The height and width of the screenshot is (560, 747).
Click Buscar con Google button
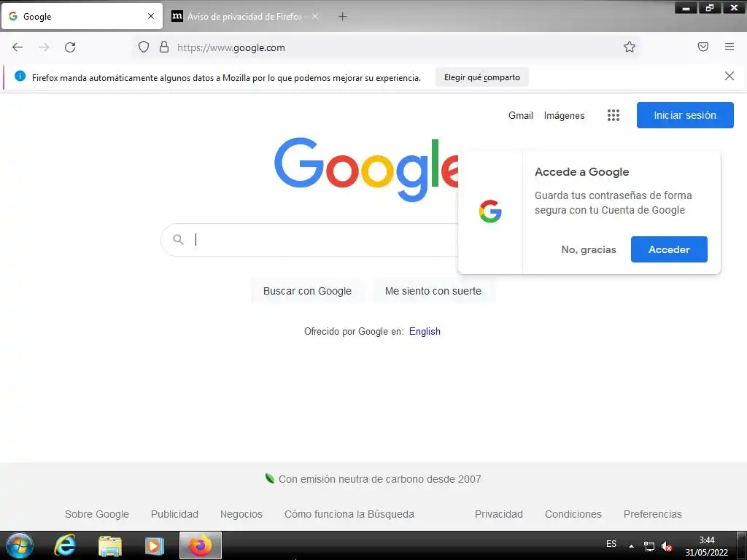(x=307, y=291)
